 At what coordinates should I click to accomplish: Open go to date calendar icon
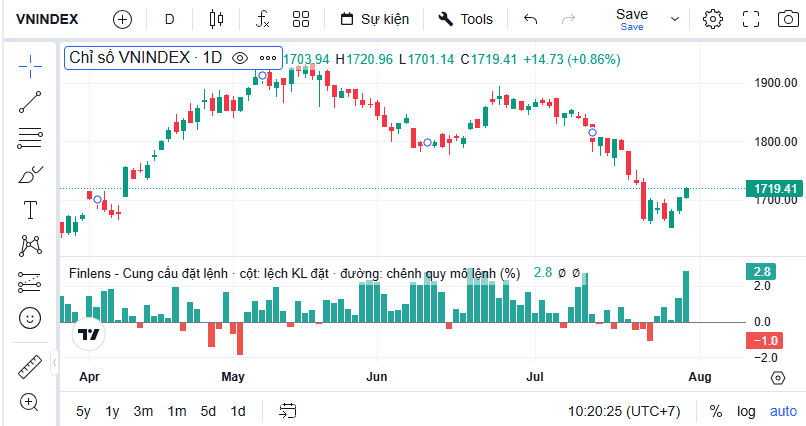tap(288, 411)
